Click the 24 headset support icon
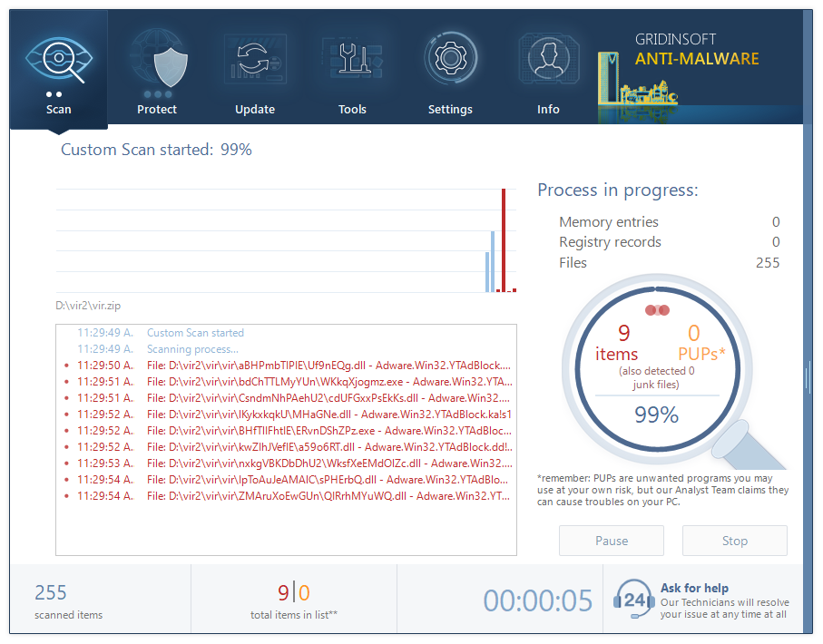 pos(634,600)
